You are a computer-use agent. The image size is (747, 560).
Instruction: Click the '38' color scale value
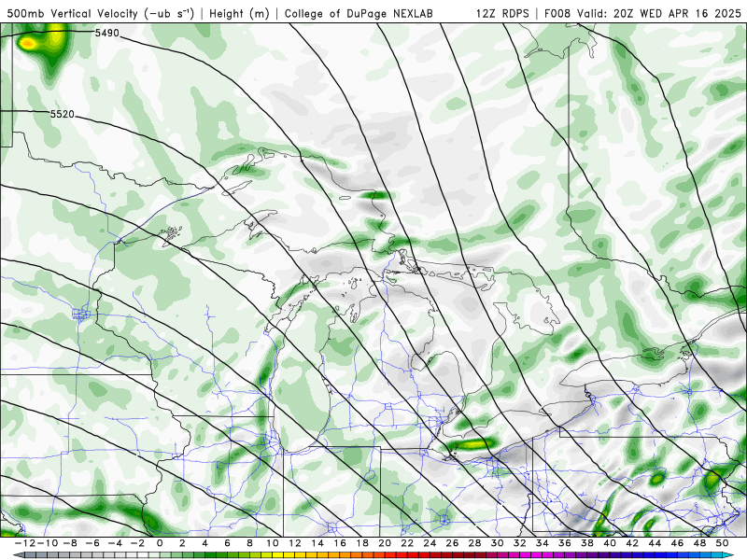[x=587, y=543]
